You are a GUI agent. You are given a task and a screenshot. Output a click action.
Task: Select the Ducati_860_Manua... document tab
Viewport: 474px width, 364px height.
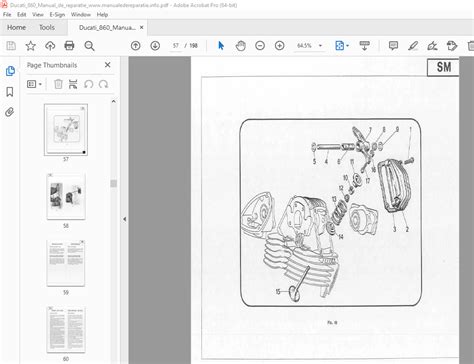pyautogui.click(x=107, y=28)
